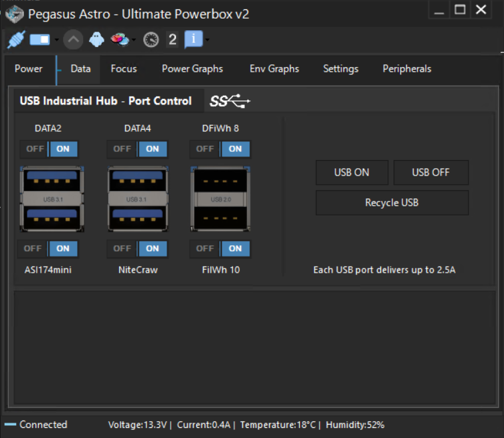Viewport: 504px width, 438px height.
Task: Switch the FilWh 10 port toggle
Action: [220, 248]
